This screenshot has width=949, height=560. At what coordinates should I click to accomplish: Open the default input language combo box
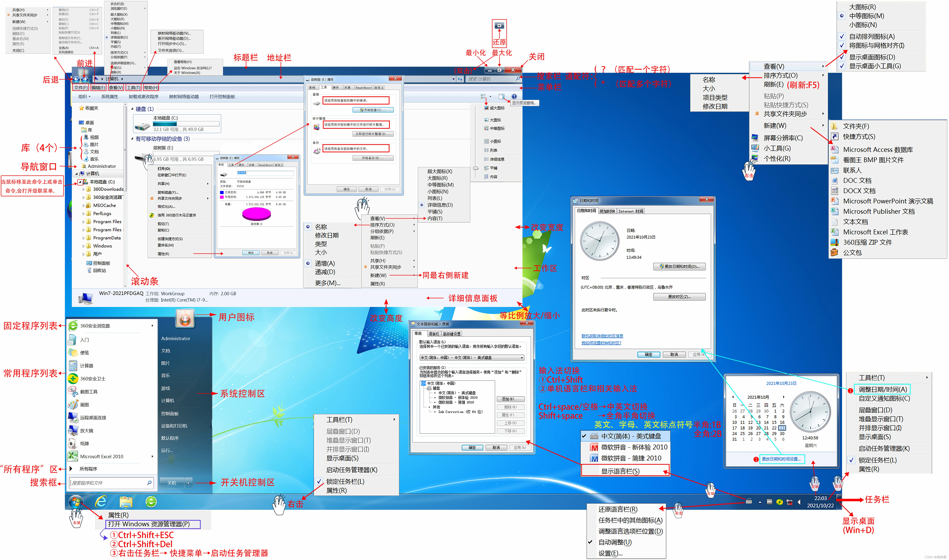(x=472, y=357)
